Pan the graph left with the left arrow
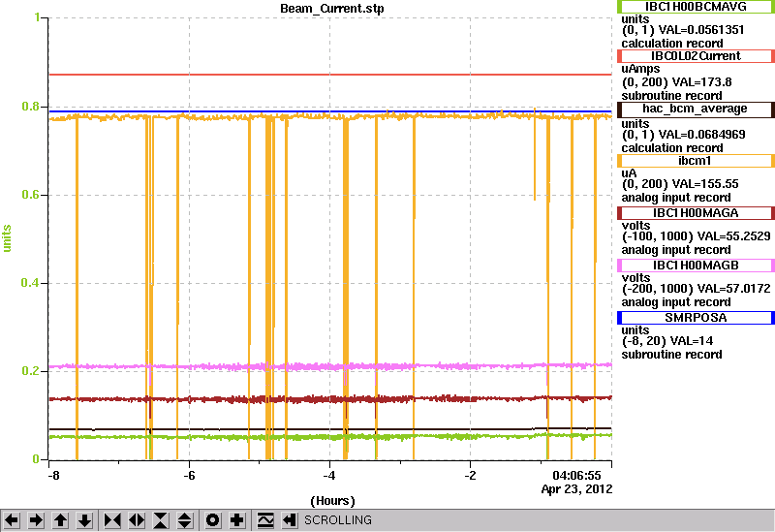The width and height of the screenshot is (775, 532). [12, 520]
